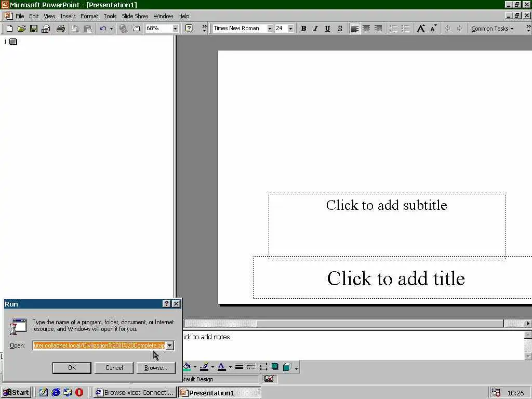Open the View menu

click(x=49, y=16)
